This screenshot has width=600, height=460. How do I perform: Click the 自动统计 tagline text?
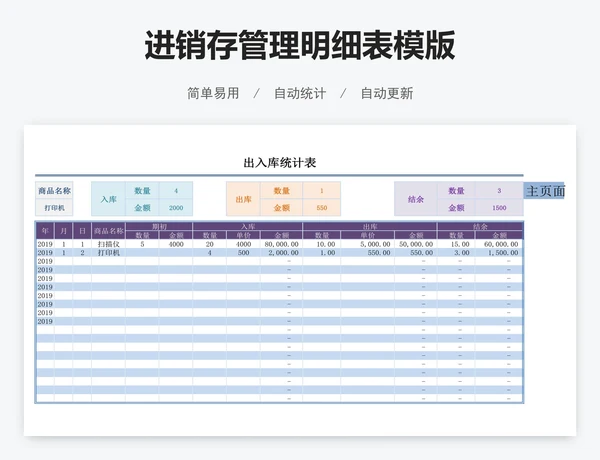point(300,93)
